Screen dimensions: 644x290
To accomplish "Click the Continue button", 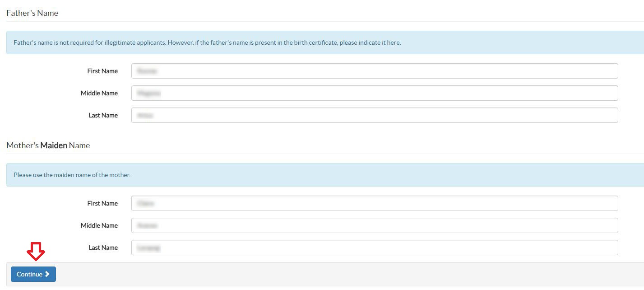I will [x=33, y=274].
